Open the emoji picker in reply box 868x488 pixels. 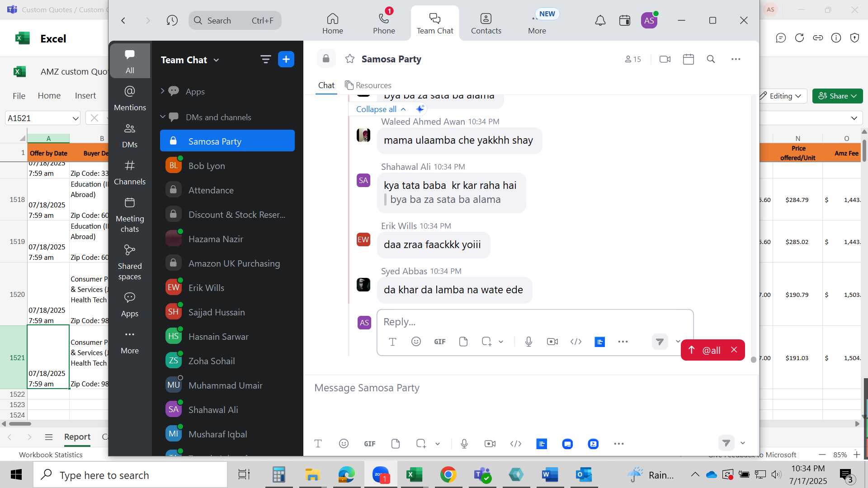[x=416, y=342]
